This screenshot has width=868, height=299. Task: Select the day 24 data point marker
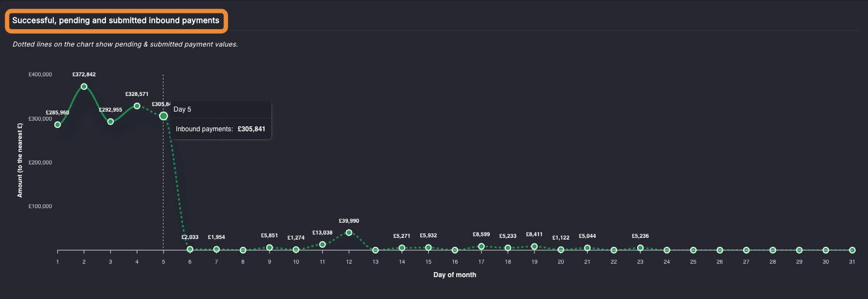(x=667, y=250)
